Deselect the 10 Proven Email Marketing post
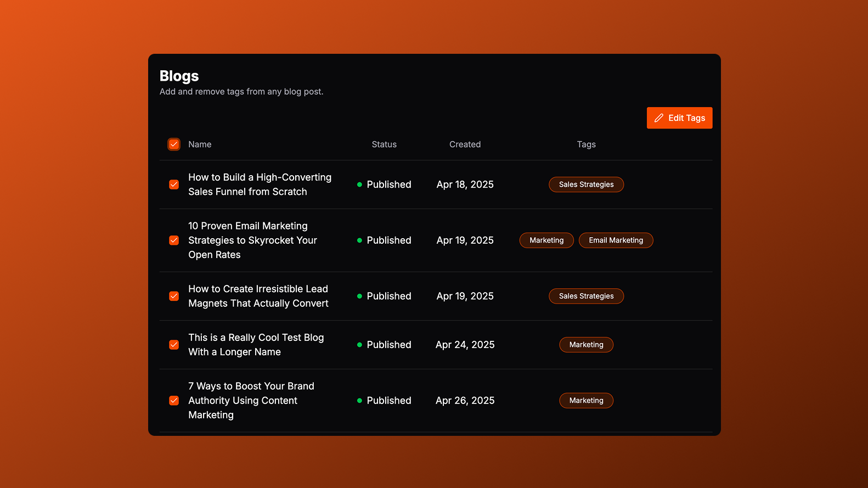This screenshot has height=488, width=868. 174,240
